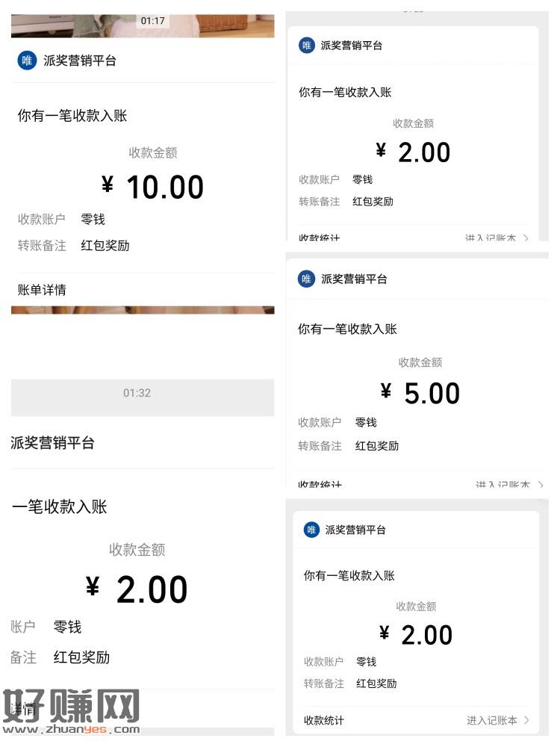Viewport: 560px width, 747px height.
Task: Tap the ¥10.00 payment amount
Action: (x=153, y=187)
